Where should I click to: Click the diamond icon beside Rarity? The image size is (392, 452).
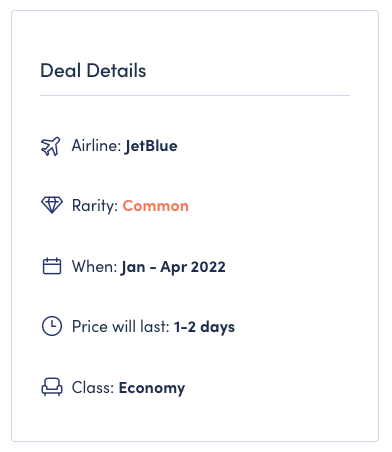tap(52, 205)
